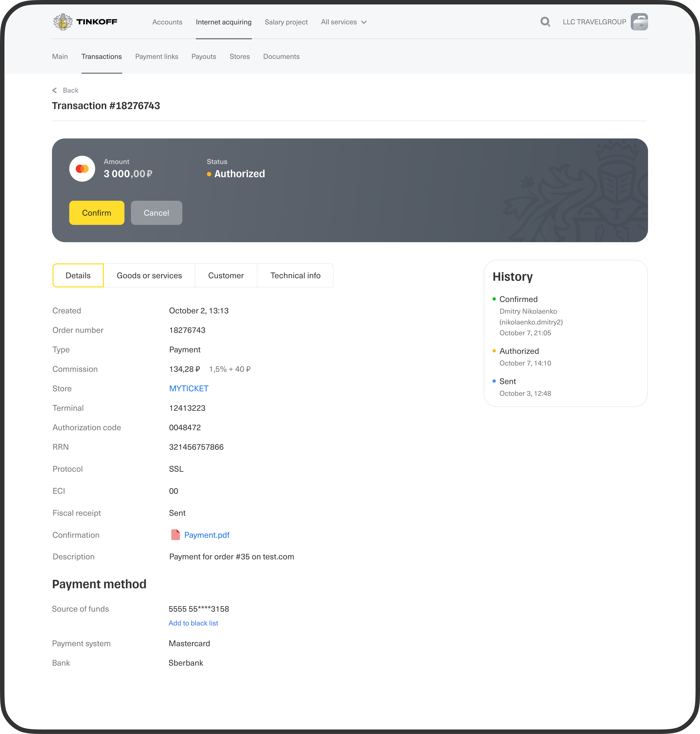Show the Technical info tab
Image resolution: width=700 pixels, height=734 pixels.
(295, 276)
